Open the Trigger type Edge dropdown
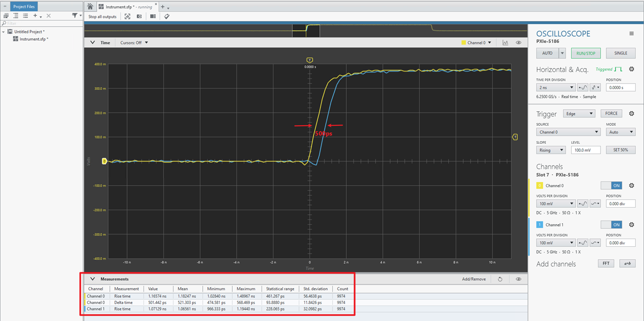 click(x=579, y=113)
